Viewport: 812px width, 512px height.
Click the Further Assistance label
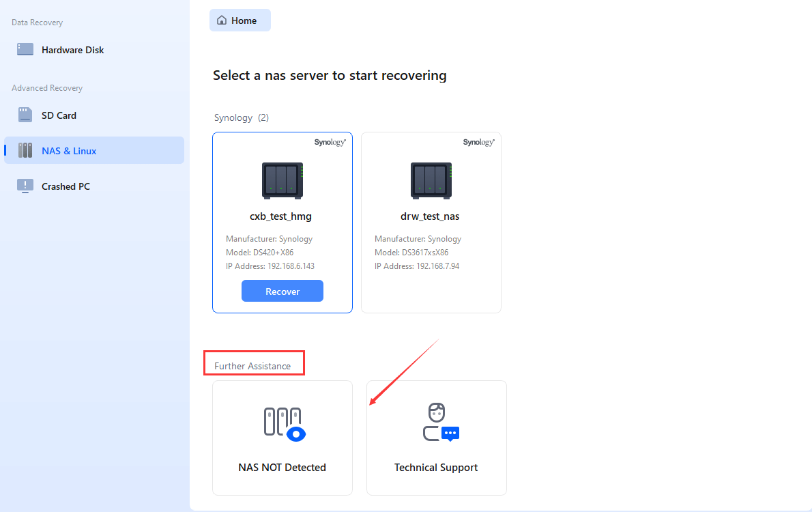pos(254,366)
